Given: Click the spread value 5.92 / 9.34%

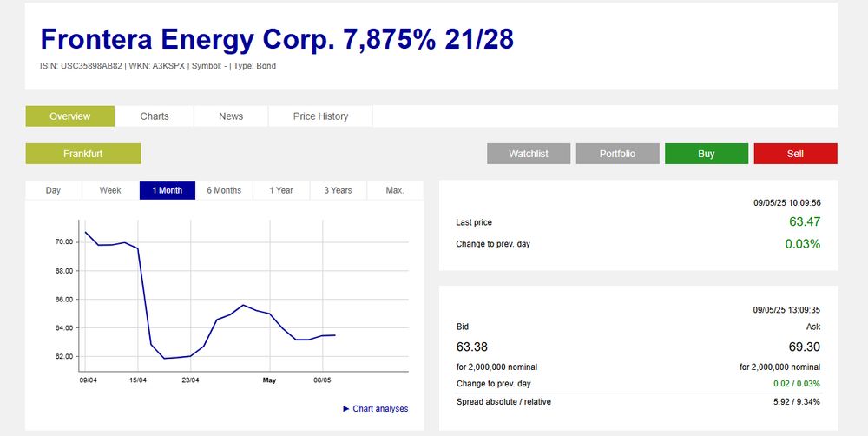Looking at the screenshot, I should 797,401.
